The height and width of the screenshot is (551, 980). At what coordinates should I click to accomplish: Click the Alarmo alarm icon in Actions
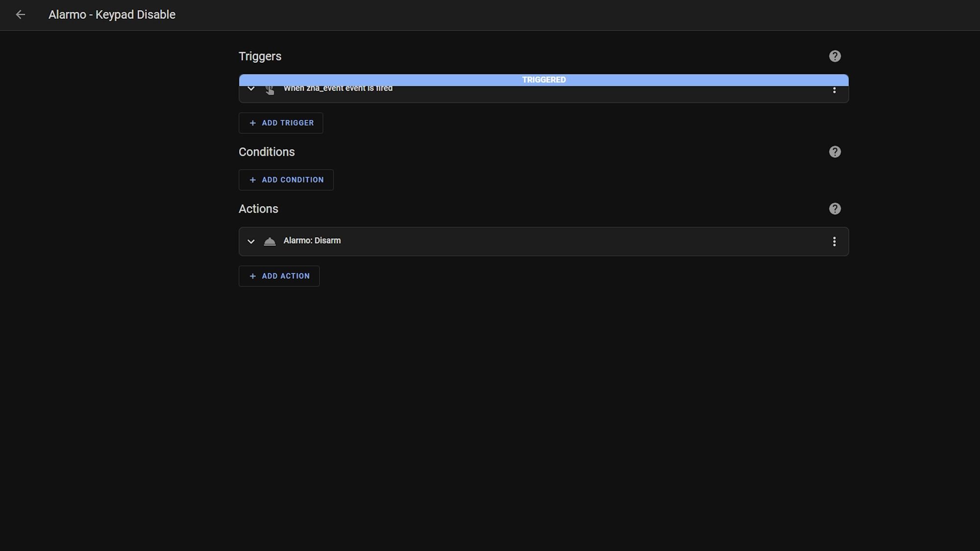coord(269,241)
